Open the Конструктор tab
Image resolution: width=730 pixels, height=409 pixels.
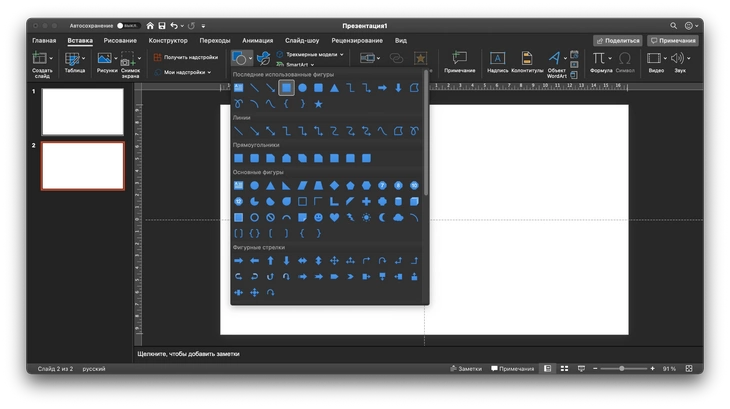point(168,40)
